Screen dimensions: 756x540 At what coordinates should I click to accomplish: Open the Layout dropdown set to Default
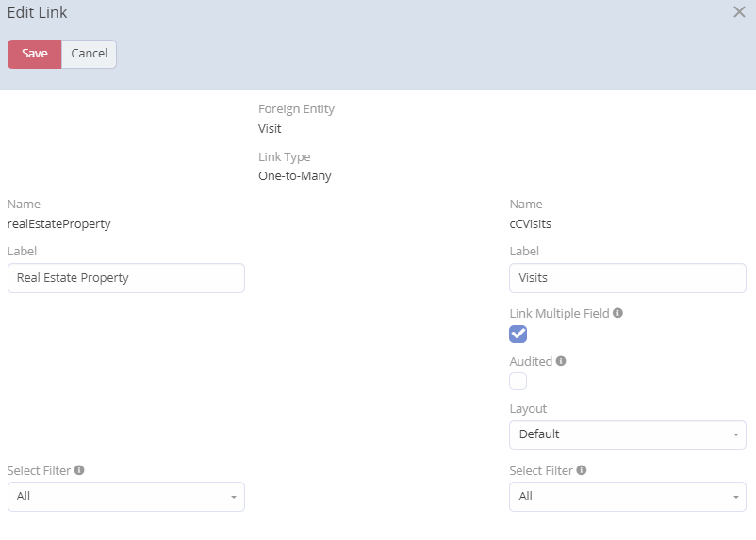coord(627,434)
